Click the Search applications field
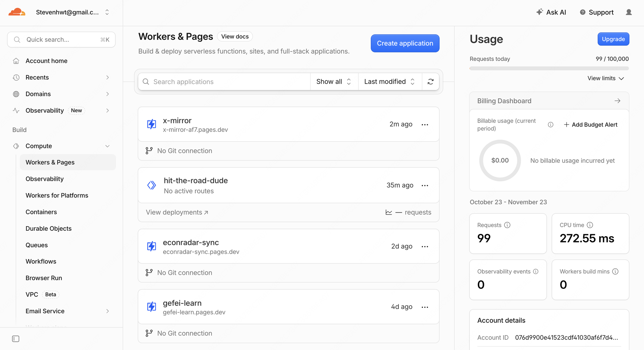The image size is (644, 350). (x=224, y=82)
